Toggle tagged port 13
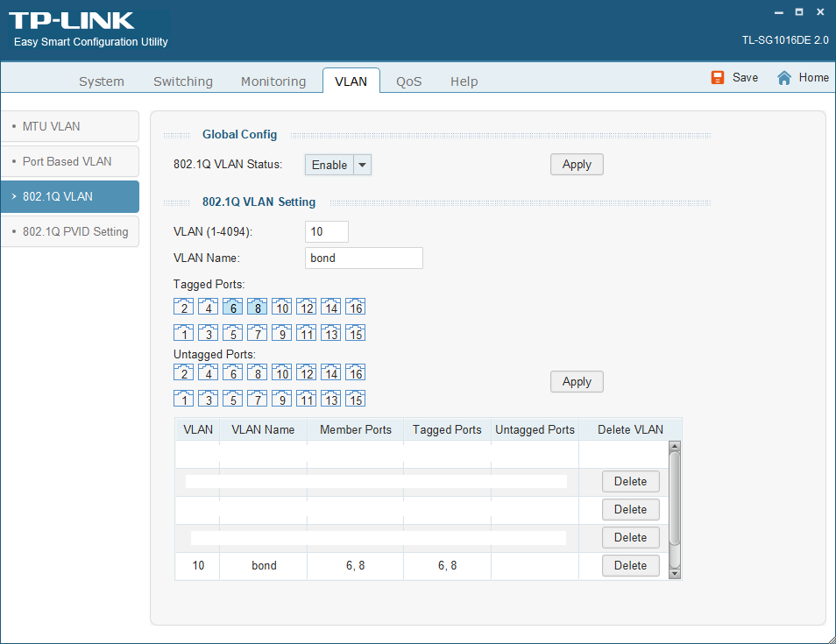Viewport: 836px width, 644px height. [330, 333]
